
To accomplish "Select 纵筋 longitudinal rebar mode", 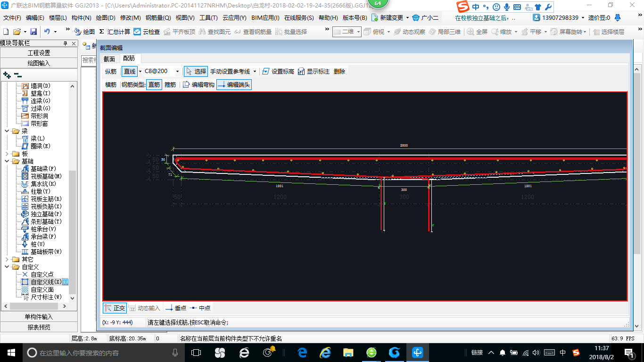I will (111, 71).
